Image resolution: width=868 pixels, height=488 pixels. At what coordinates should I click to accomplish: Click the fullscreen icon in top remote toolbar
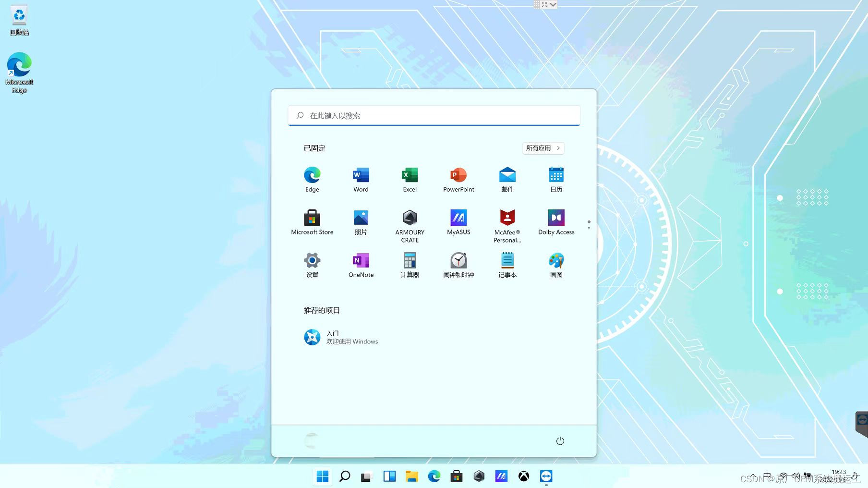[x=544, y=4]
